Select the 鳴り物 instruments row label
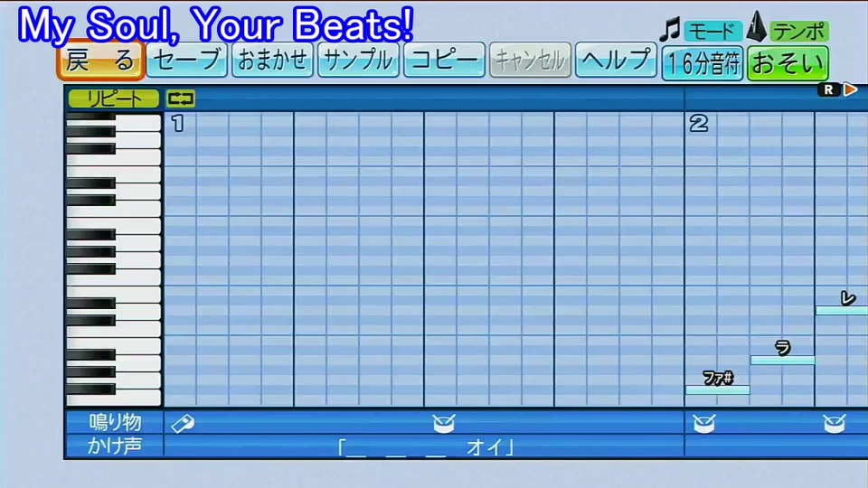The width and height of the screenshot is (868, 488). pyautogui.click(x=115, y=423)
